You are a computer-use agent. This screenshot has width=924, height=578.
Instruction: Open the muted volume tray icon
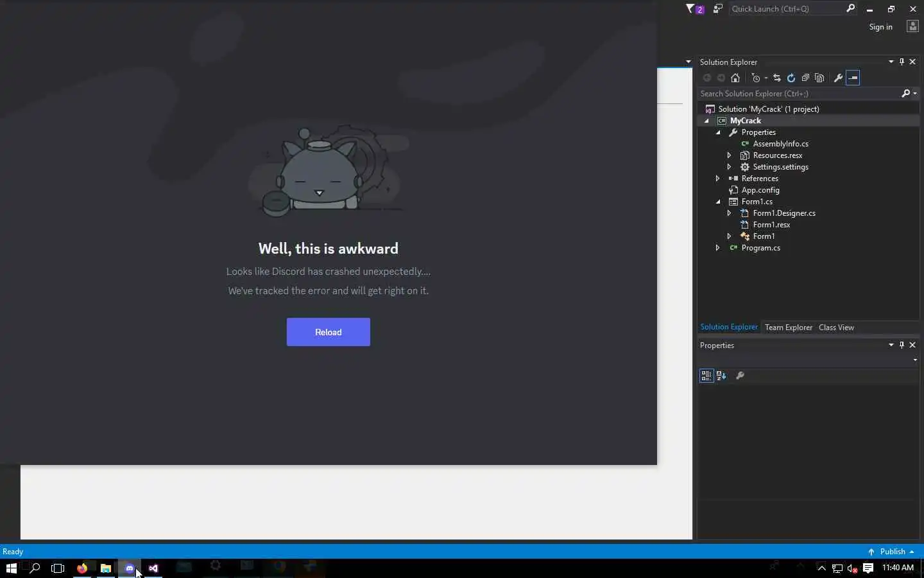(x=853, y=568)
